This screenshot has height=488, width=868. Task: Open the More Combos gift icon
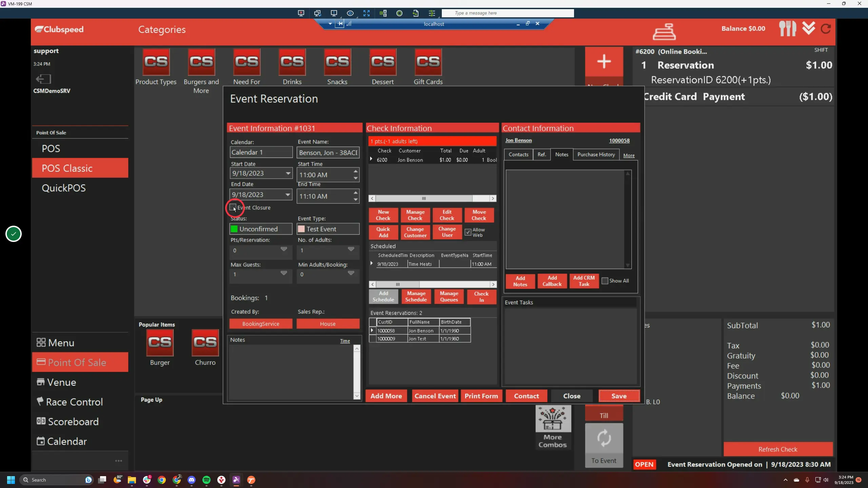(x=553, y=418)
